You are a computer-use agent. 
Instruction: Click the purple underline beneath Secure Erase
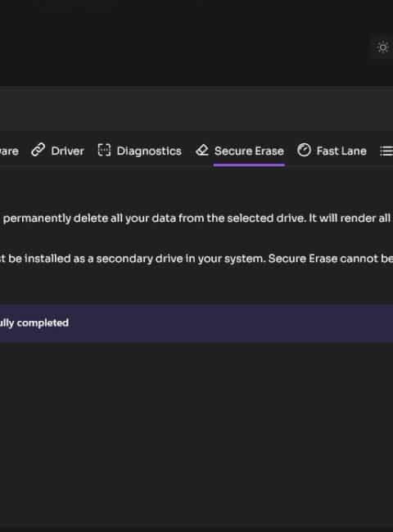point(249,165)
